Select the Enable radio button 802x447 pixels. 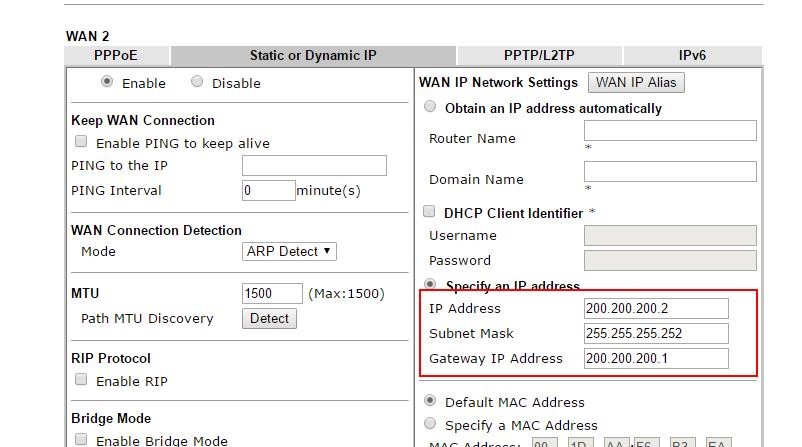tap(107, 82)
